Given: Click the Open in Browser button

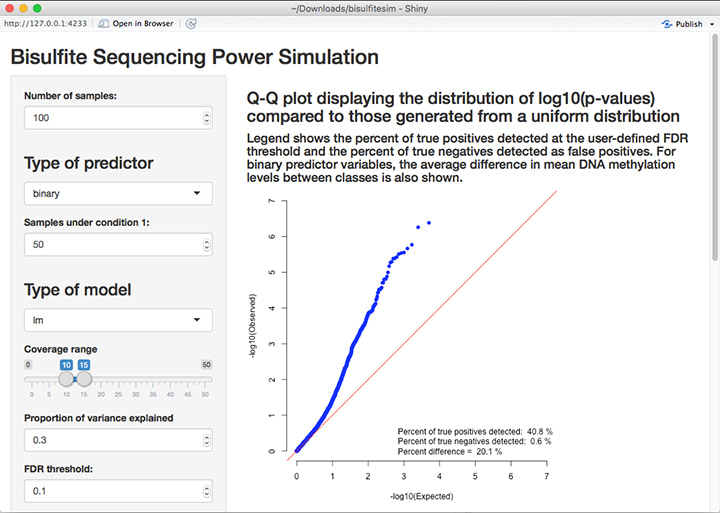Looking at the screenshot, I should pyautogui.click(x=135, y=23).
